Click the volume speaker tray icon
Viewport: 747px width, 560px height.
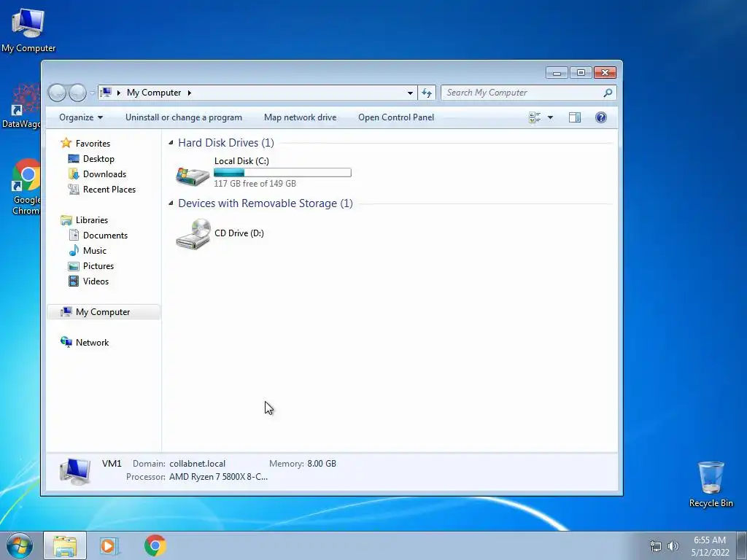pyautogui.click(x=673, y=546)
